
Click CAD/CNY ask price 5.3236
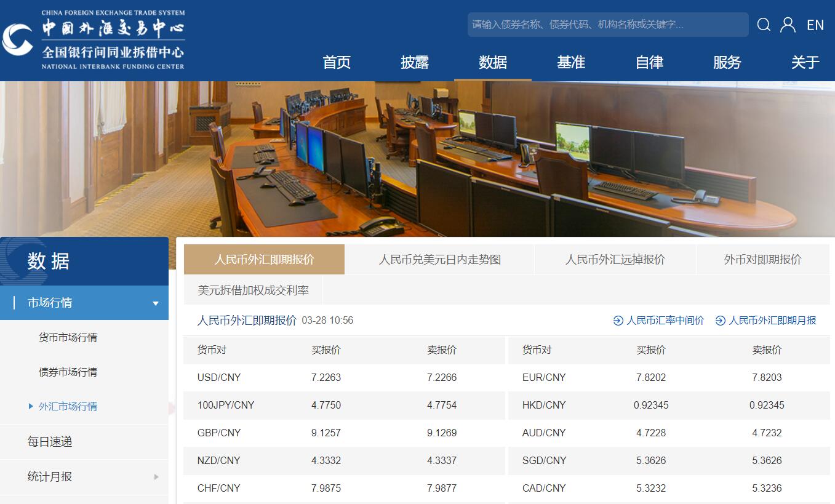pos(767,488)
